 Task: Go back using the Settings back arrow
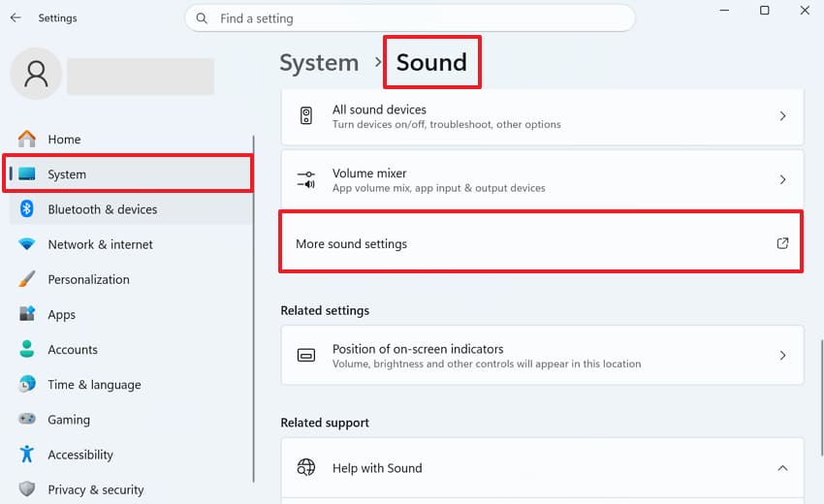[16, 17]
